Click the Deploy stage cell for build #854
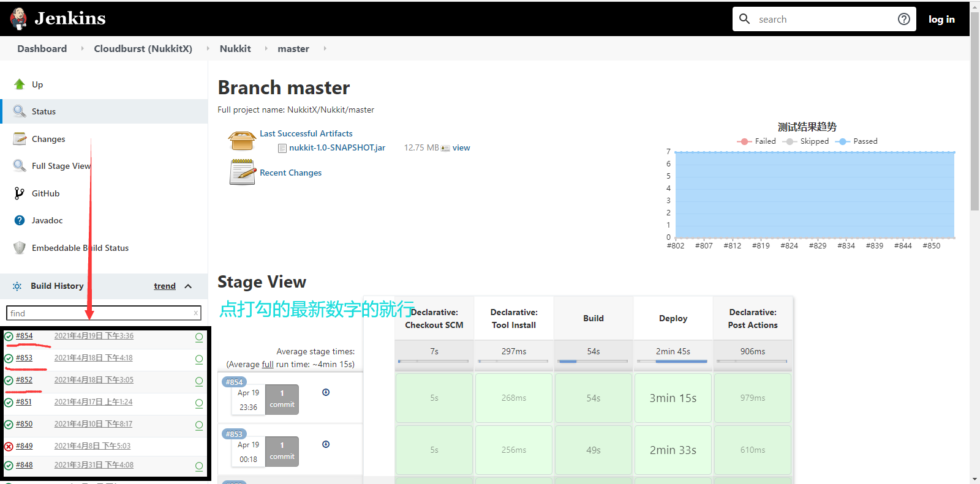The image size is (980, 484). click(673, 398)
